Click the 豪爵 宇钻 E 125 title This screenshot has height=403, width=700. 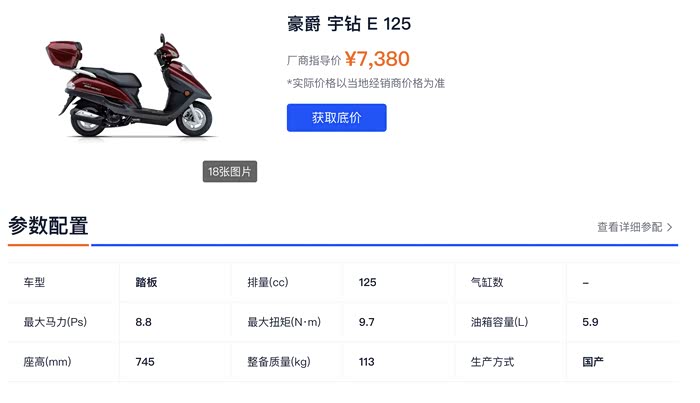[349, 23]
